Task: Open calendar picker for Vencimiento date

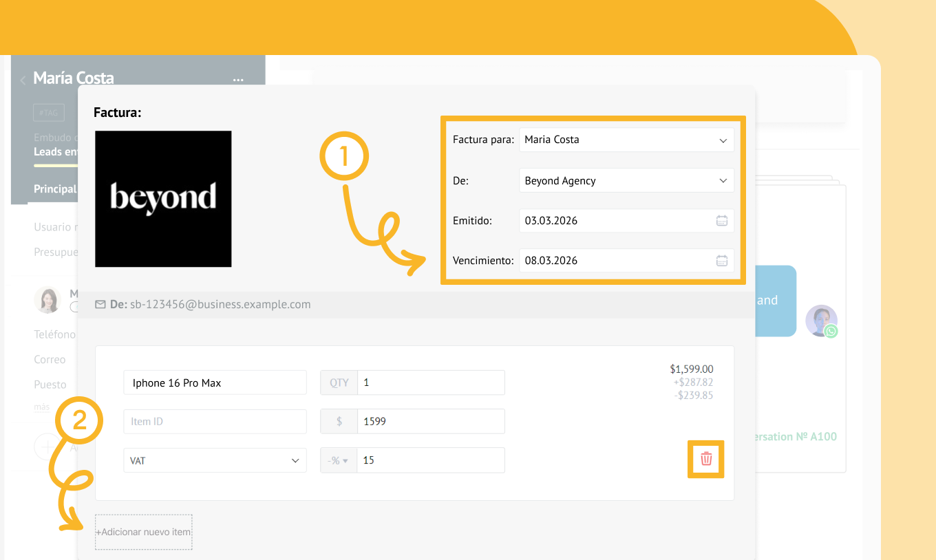Action: 721,261
